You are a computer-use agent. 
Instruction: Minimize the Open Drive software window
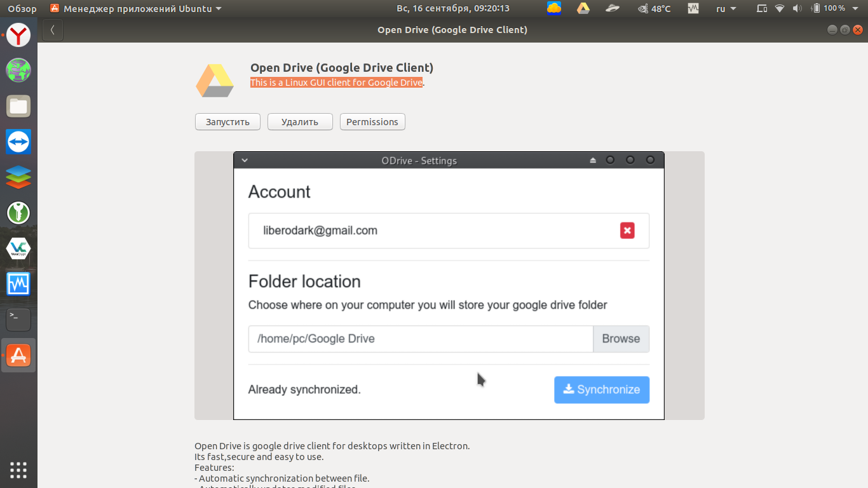(x=832, y=30)
